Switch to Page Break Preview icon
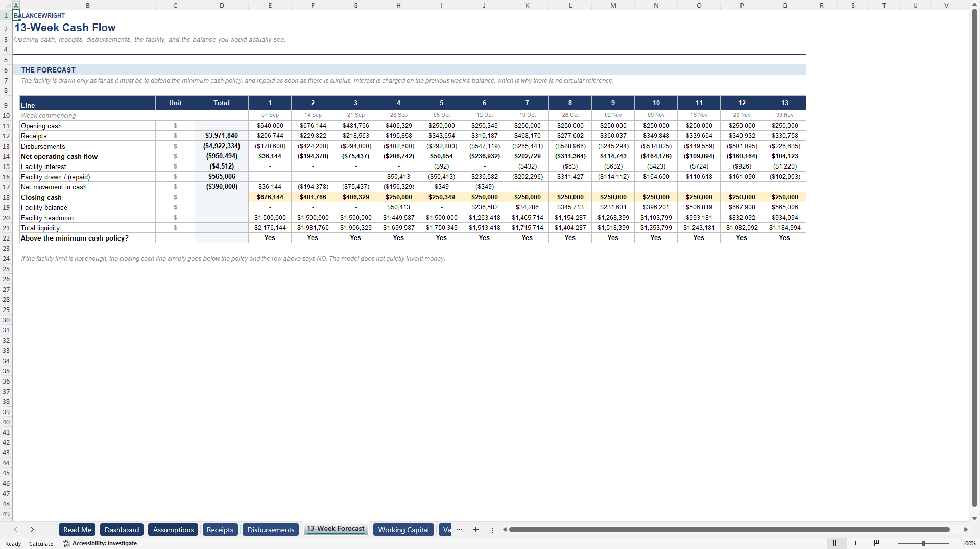Viewport: 980px width, 549px height. point(878,543)
